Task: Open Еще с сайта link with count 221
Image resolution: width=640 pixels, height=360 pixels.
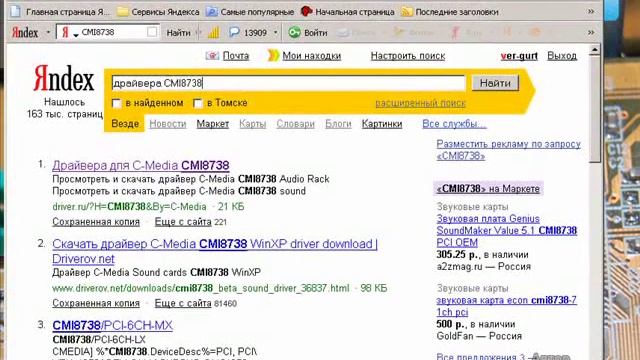Action: (183, 222)
